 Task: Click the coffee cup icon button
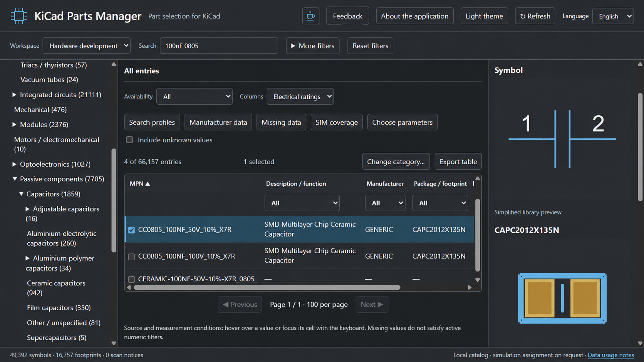(x=310, y=16)
